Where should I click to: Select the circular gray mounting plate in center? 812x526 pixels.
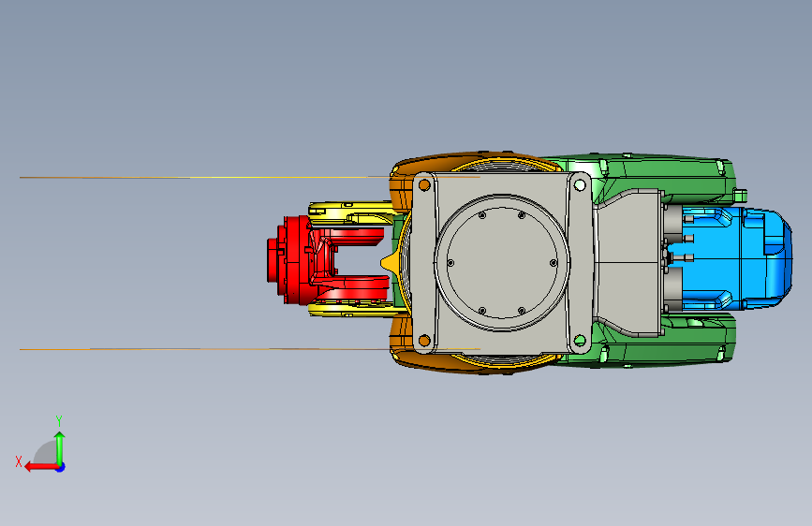point(502,262)
